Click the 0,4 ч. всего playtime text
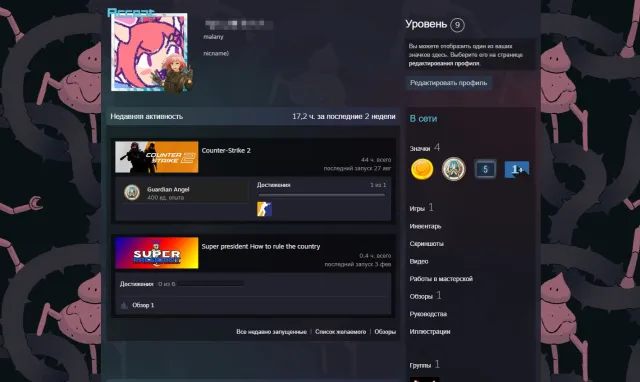 coord(375,255)
